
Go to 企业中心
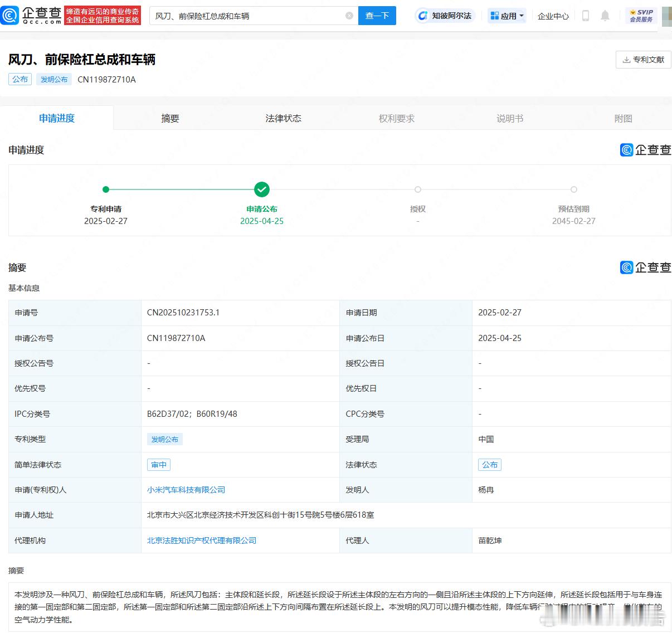(x=553, y=16)
